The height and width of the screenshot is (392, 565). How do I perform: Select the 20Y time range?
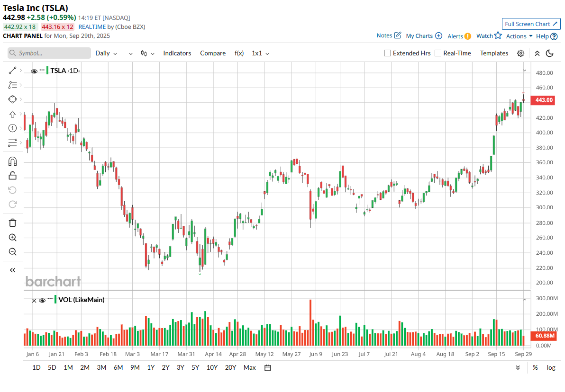(x=230, y=367)
